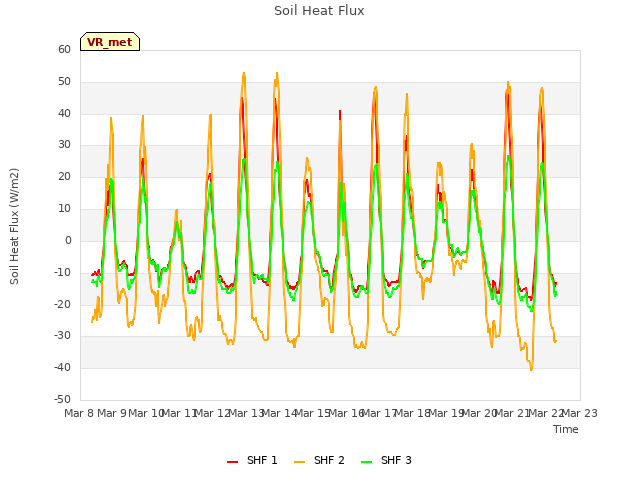This screenshot has height=480, width=640.
Task: Click the -20 y-axis tick label
Action: point(63,304)
